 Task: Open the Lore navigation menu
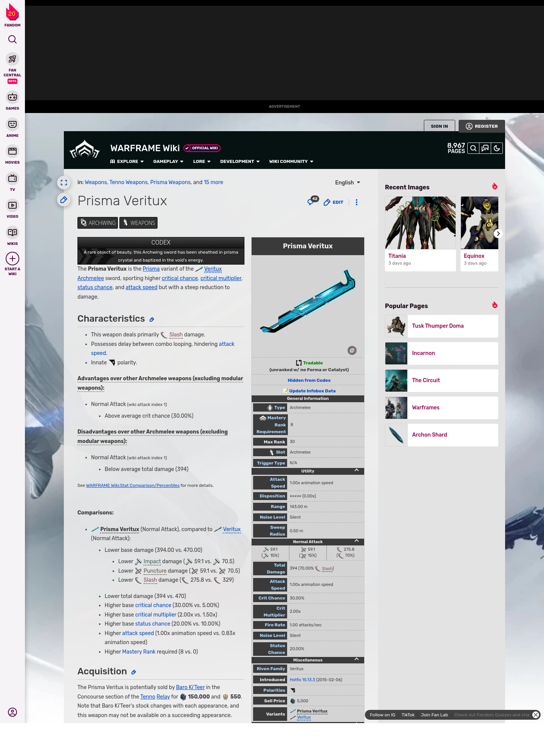pos(201,161)
